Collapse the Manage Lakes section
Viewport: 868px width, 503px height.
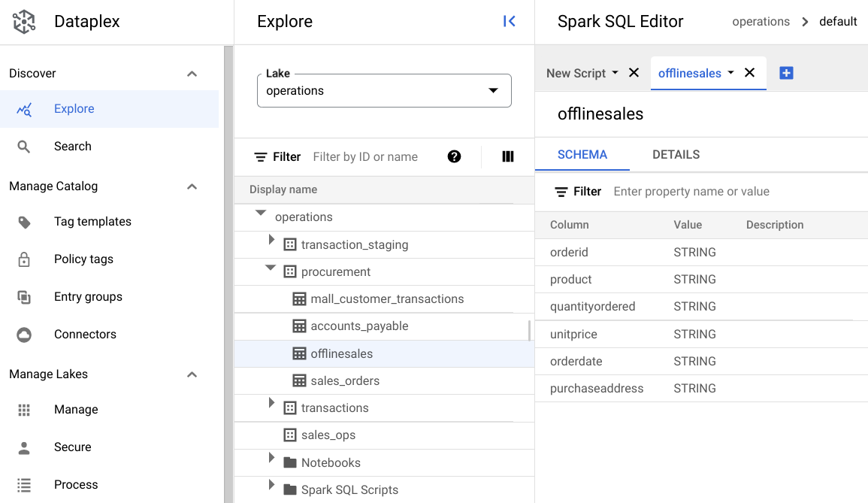coord(192,375)
